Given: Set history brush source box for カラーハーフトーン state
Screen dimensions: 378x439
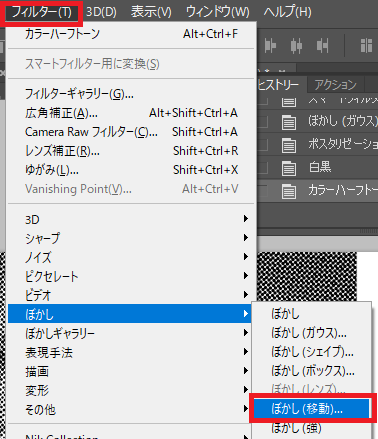Looking at the screenshot, I should pyautogui.click(x=262, y=191).
